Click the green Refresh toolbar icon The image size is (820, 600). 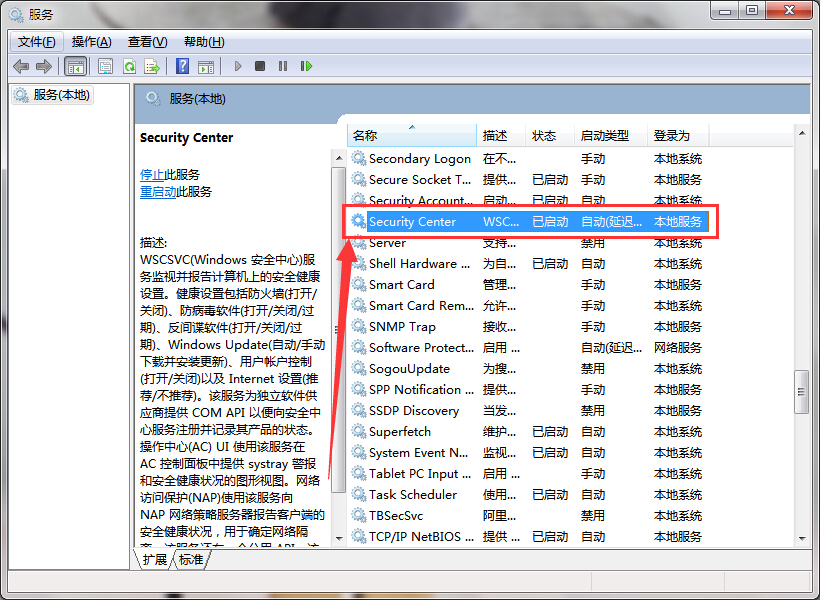tap(129, 66)
